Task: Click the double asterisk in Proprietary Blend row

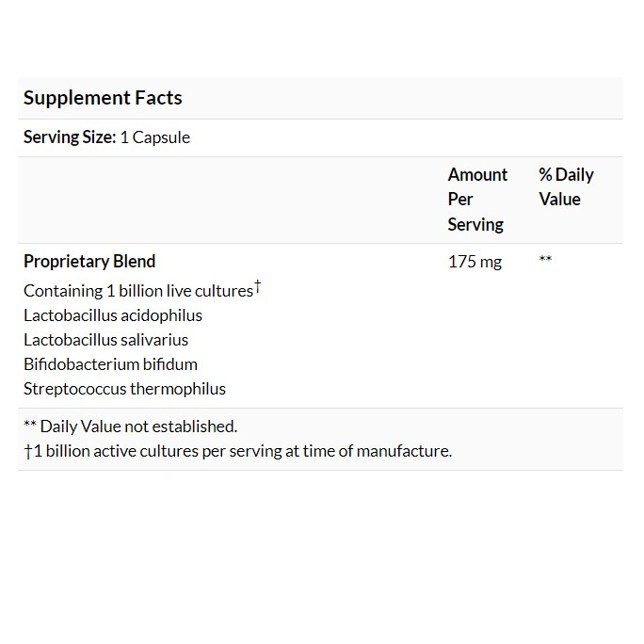Action: 545,260
